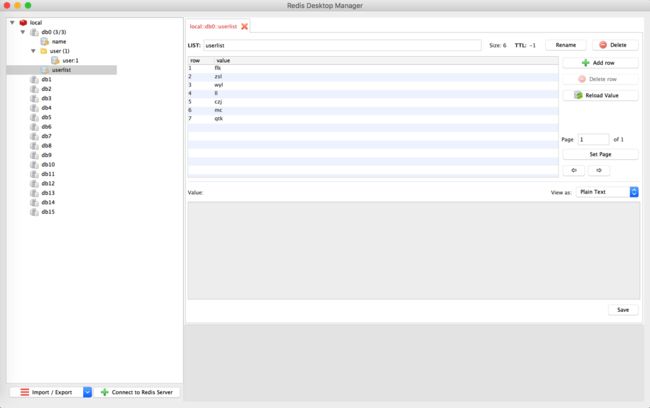Click the Delete row button
The width and height of the screenshot is (650, 408).
[600, 79]
